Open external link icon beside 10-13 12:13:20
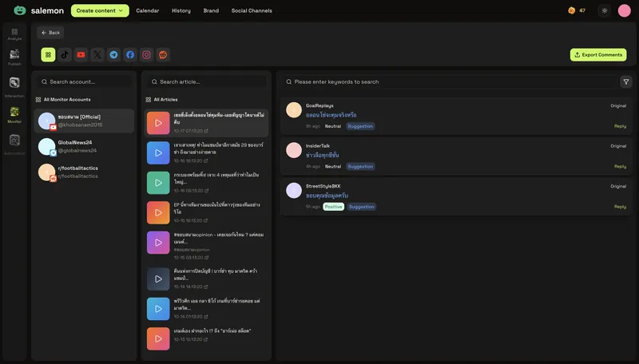Viewport: 639px width, 364px height. point(206,339)
